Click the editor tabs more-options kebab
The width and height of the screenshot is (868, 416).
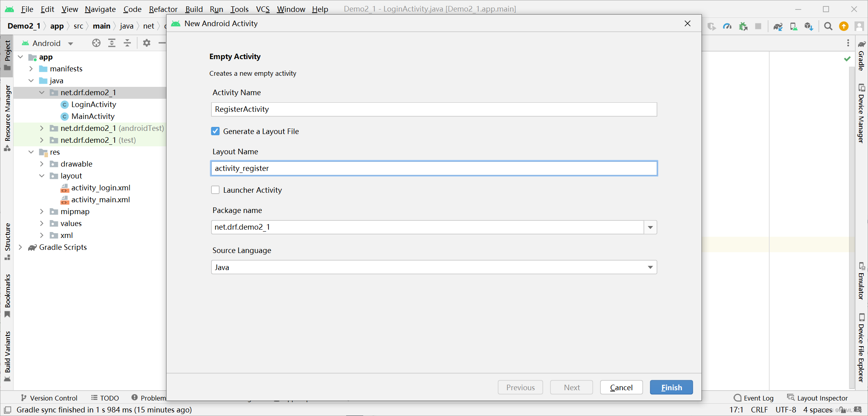tap(848, 43)
